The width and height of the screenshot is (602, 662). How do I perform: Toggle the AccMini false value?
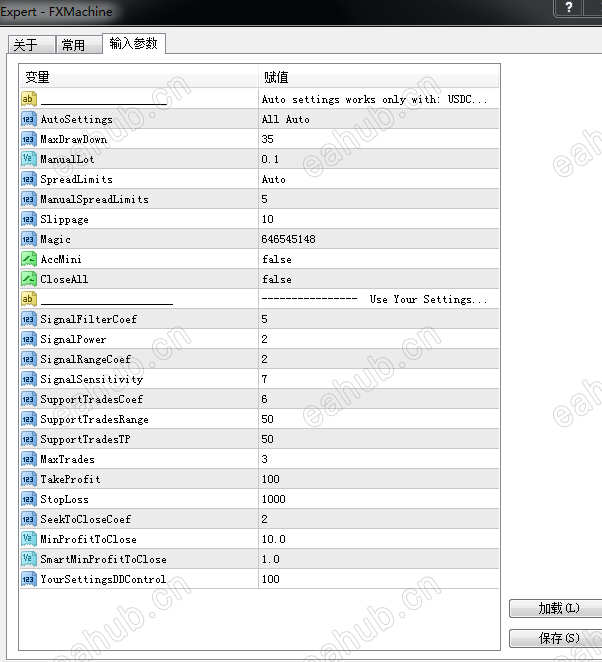(x=378, y=259)
